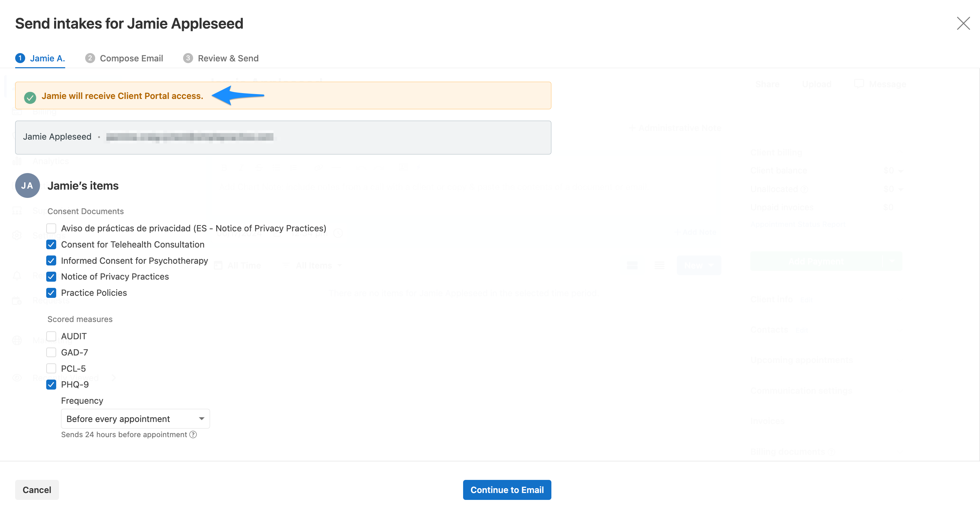The image size is (980, 513).
Task: Open the Before every appointment frequency dropdown
Action: pyautogui.click(x=135, y=418)
